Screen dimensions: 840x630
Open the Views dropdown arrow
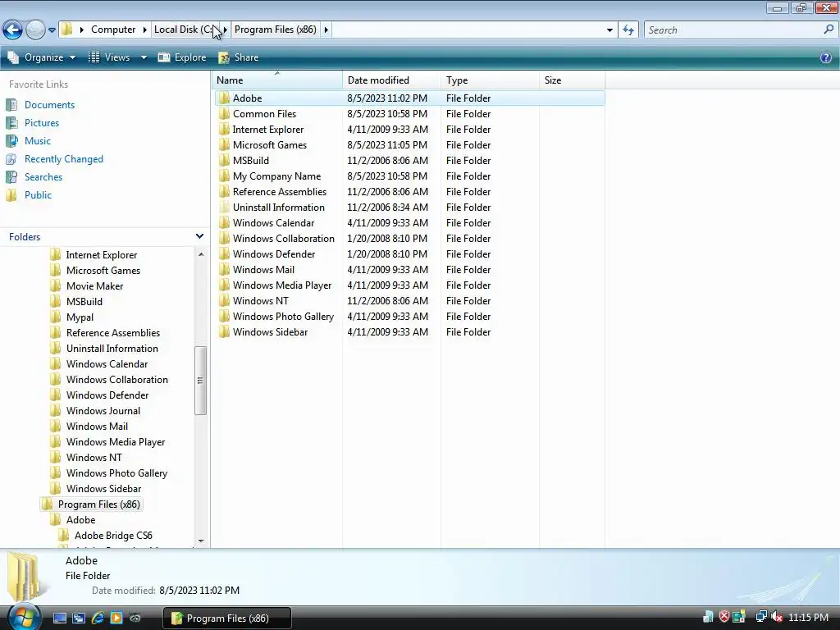coord(144,57)
